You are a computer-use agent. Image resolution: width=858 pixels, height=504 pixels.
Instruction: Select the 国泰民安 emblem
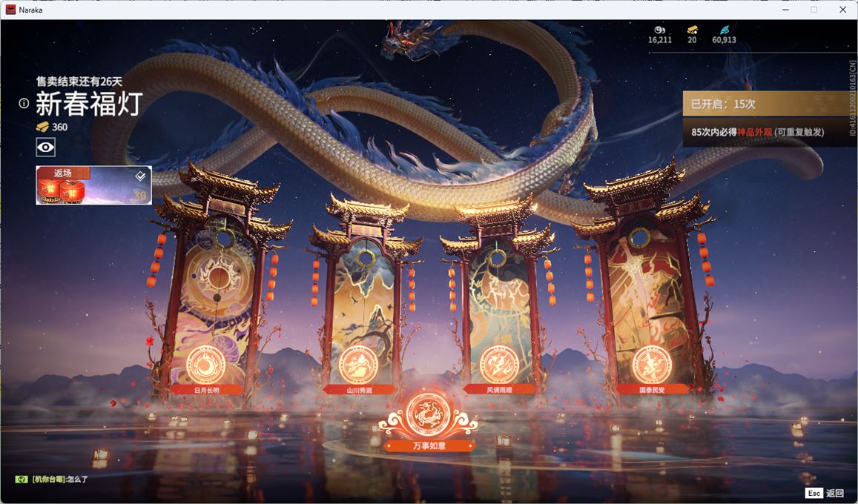pos(652,365)
